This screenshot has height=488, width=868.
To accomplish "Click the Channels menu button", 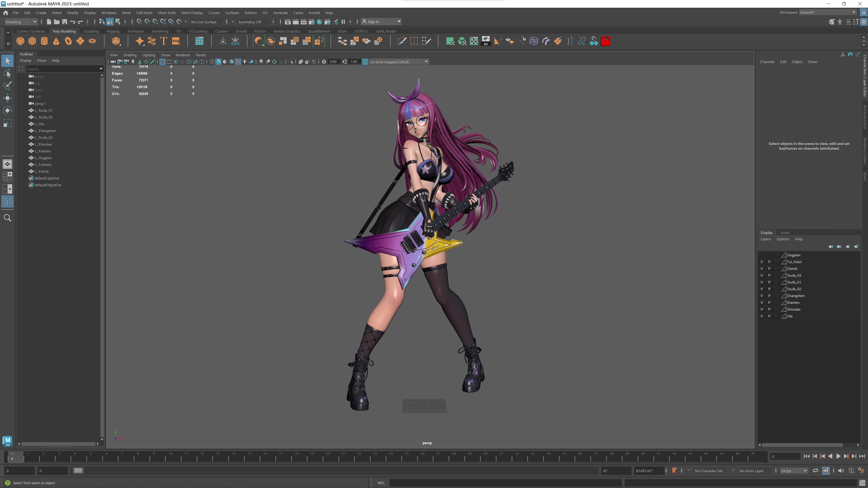I will [x=767, y=62].
